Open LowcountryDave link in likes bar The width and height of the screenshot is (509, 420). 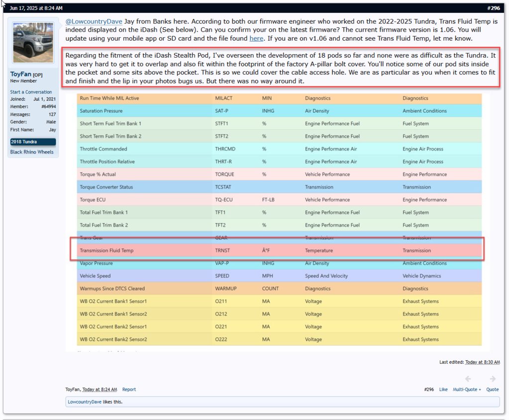(x=85, y=402)
